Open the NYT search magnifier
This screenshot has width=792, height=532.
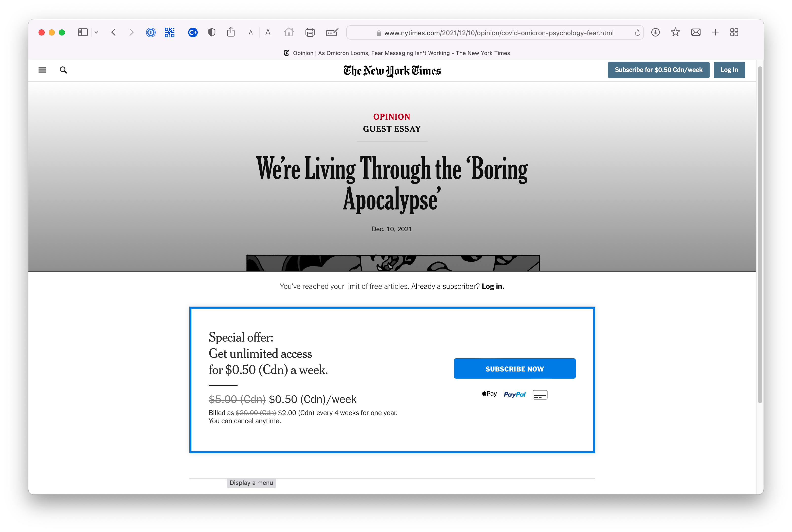click(63, 70)
